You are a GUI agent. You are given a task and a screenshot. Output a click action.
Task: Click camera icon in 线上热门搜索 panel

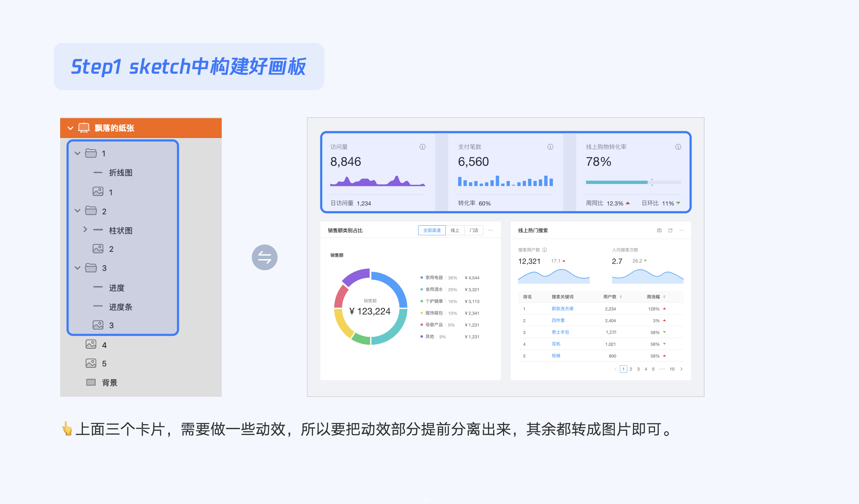[x=659, y=231]
